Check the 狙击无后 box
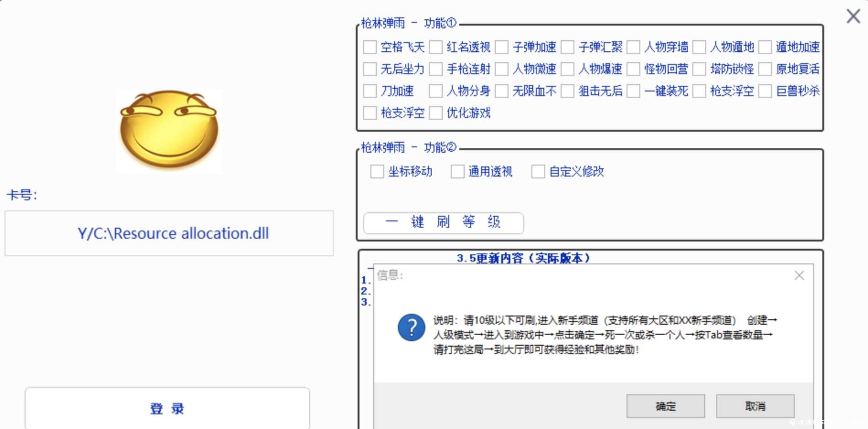The width and height of the screenshot is (868, 429). pos(567,91)
